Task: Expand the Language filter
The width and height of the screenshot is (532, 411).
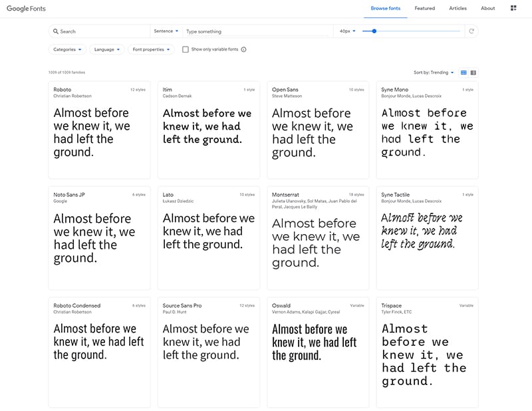Action: [107, 50]
